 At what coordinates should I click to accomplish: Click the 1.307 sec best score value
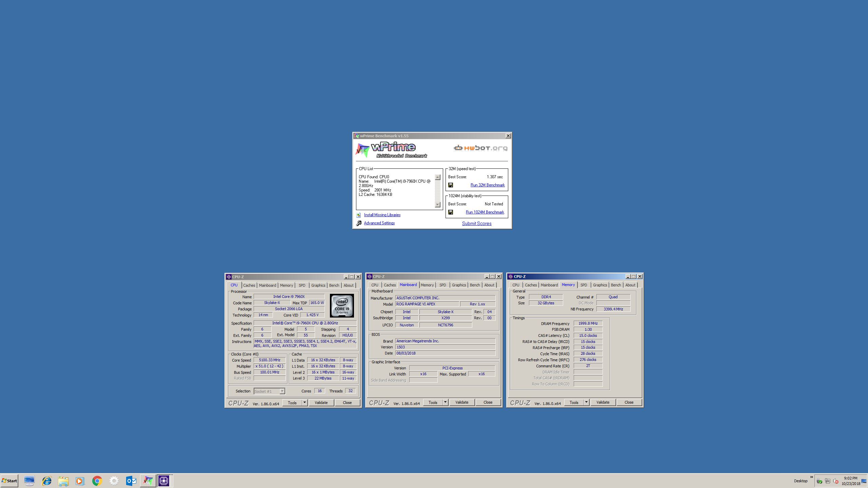pos(495,177)
